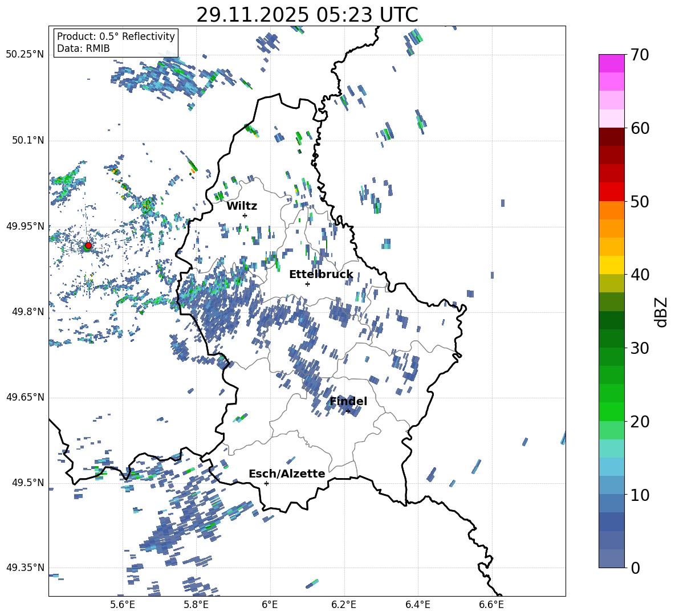The width and height of the screenshot is (675, 616).
Task: Pick the orange swatch at 50 dBZ
Action: [x=611, y=210]
